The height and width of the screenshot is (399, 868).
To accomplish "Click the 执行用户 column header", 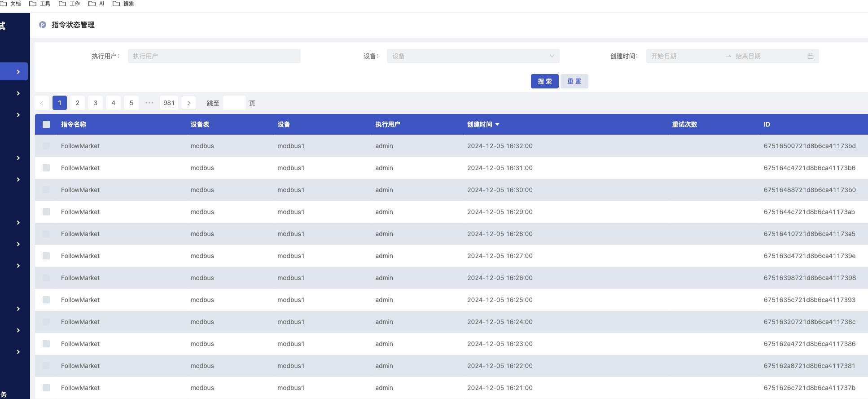I will (388, 124).
